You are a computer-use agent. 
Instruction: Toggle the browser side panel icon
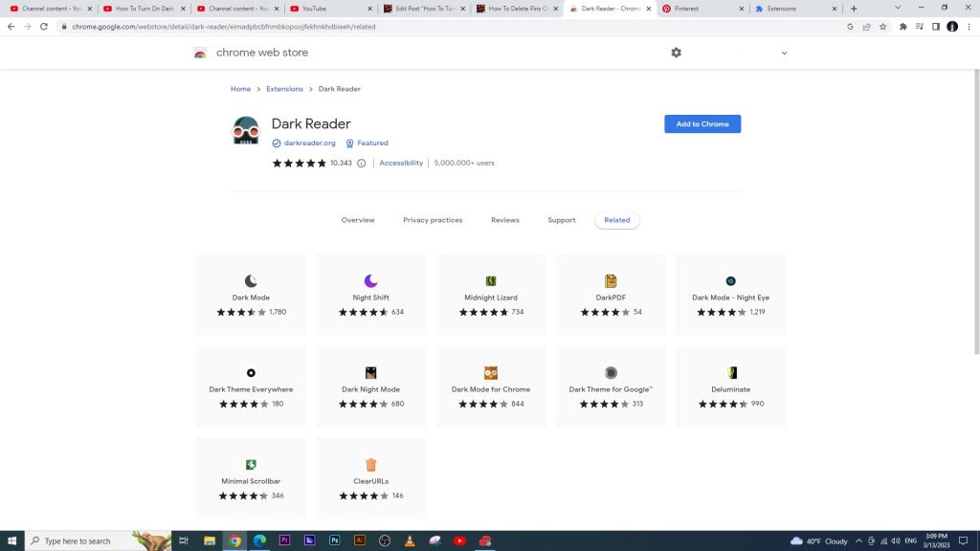tap(936, 27)
